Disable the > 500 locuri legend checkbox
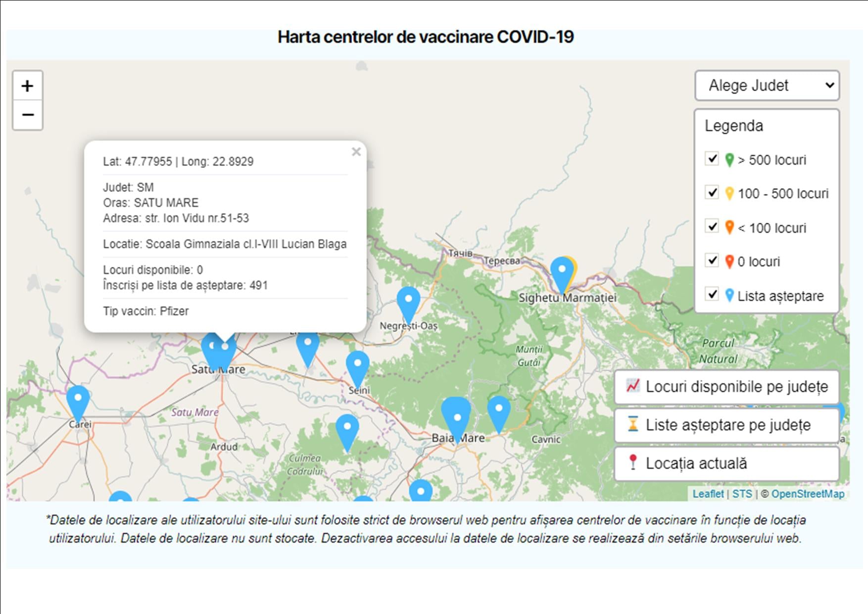Screen dimensions: 868x614 [x=713, y=159]
